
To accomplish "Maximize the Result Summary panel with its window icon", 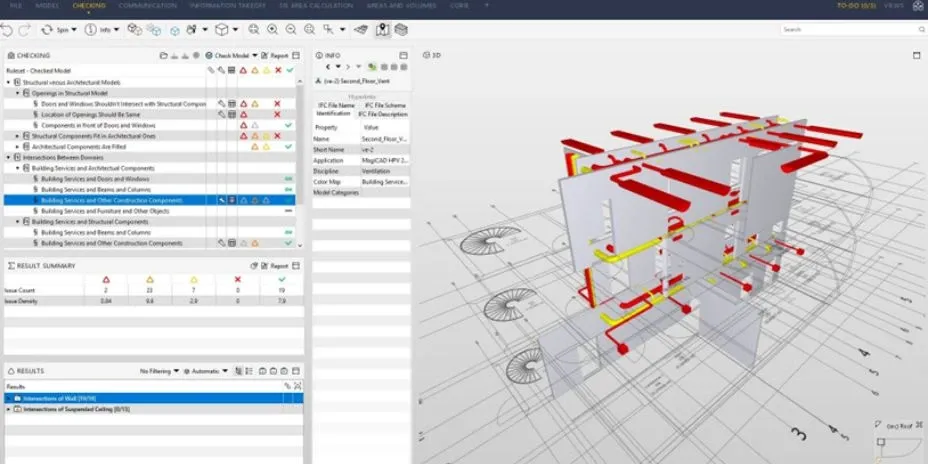I will click(297, 266).
